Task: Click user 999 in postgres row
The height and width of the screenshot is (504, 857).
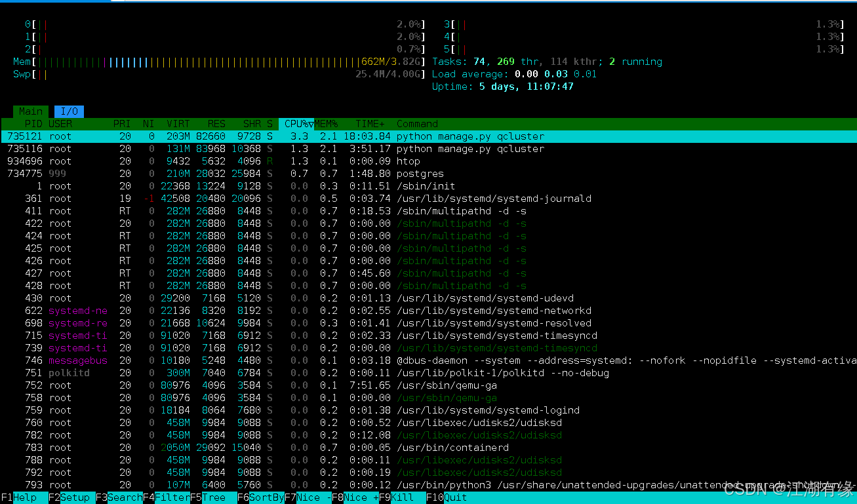Action: (x=57, y=174)
